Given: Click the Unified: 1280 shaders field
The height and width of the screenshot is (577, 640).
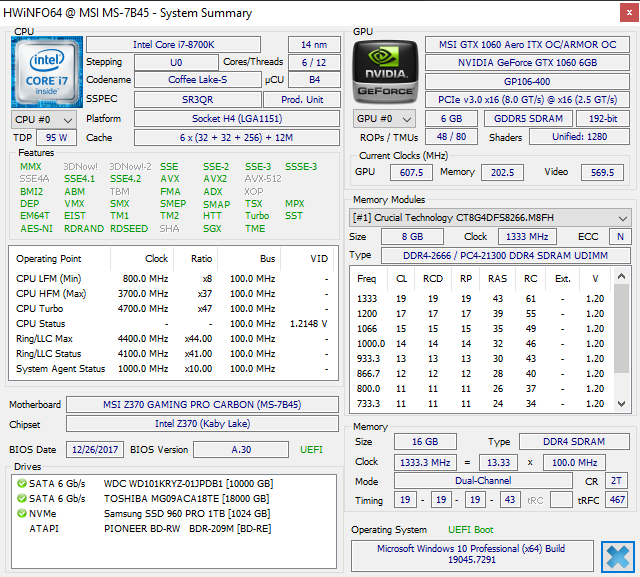Looking at the screenshot, I should click(x=579, y=137).
